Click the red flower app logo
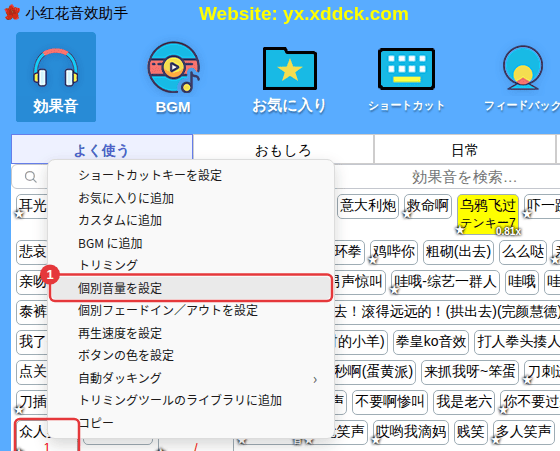The height and width of the screenshot is (451, 560). [x=12, y=12]
